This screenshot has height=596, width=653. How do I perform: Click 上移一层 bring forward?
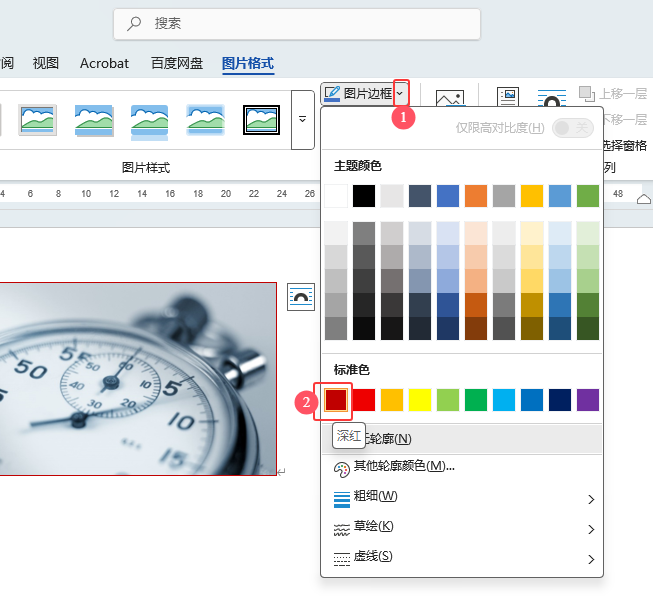tap(613, 93)
